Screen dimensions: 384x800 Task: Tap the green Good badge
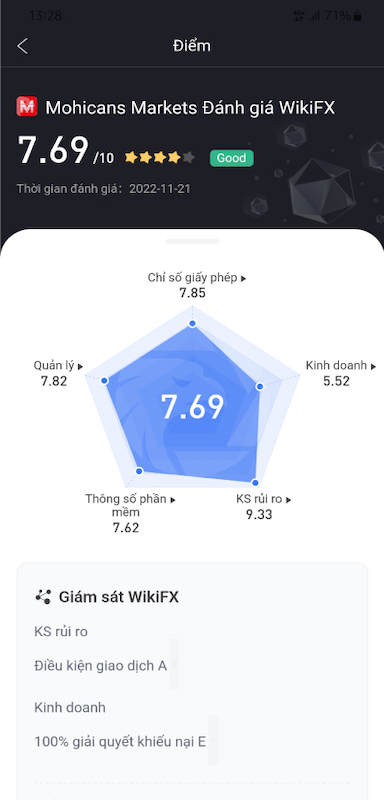(232, 158)
